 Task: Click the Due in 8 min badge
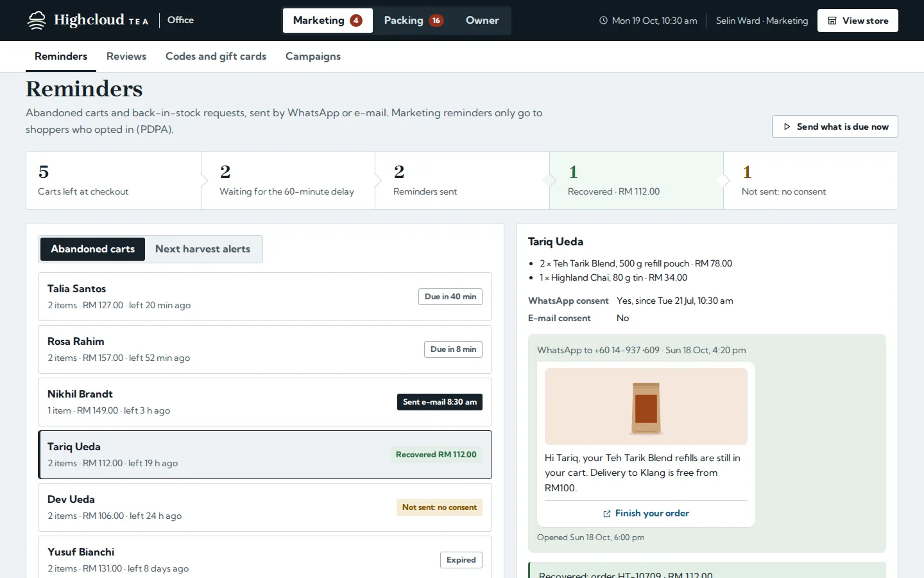454,349
